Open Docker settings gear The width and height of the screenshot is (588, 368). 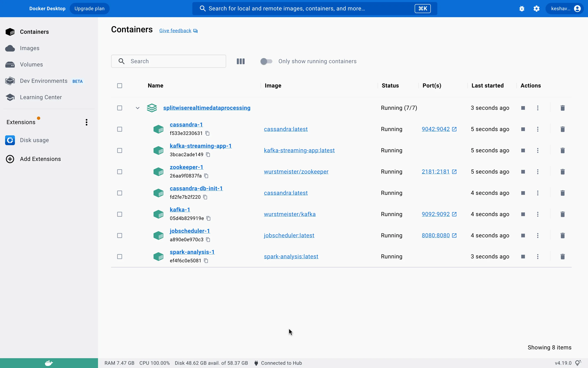(537, 9)
